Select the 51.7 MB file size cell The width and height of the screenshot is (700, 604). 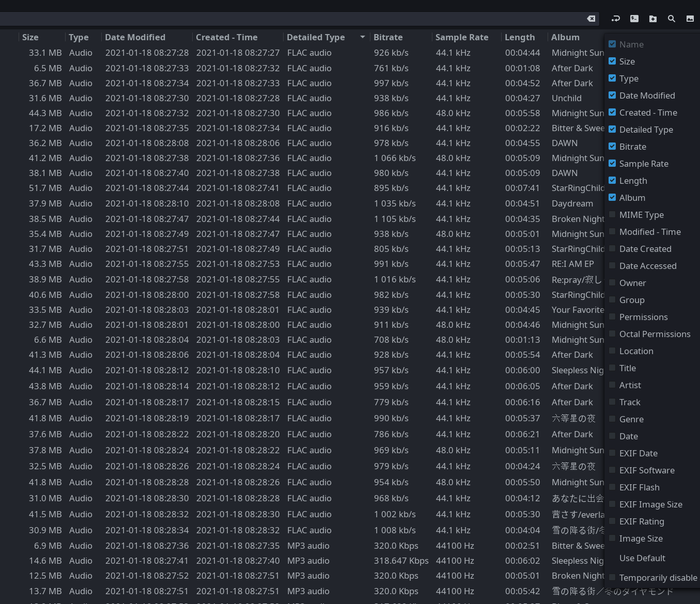pos(45,188)
